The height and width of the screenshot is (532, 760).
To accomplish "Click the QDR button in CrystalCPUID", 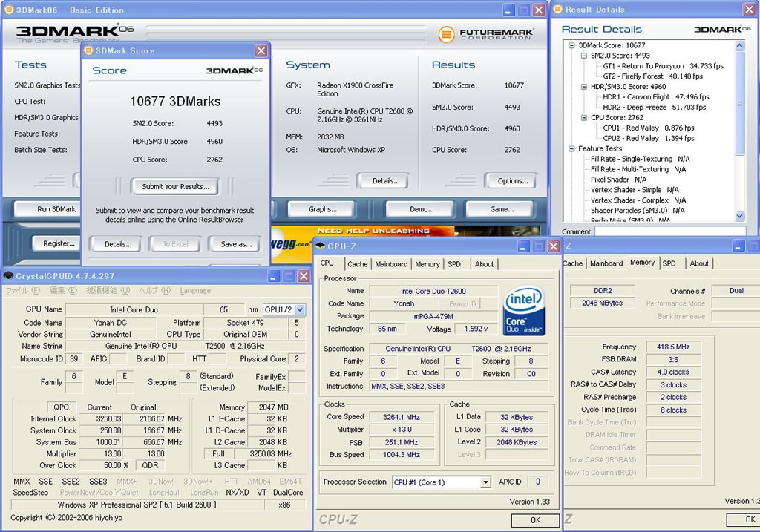I will coord(150,465).
